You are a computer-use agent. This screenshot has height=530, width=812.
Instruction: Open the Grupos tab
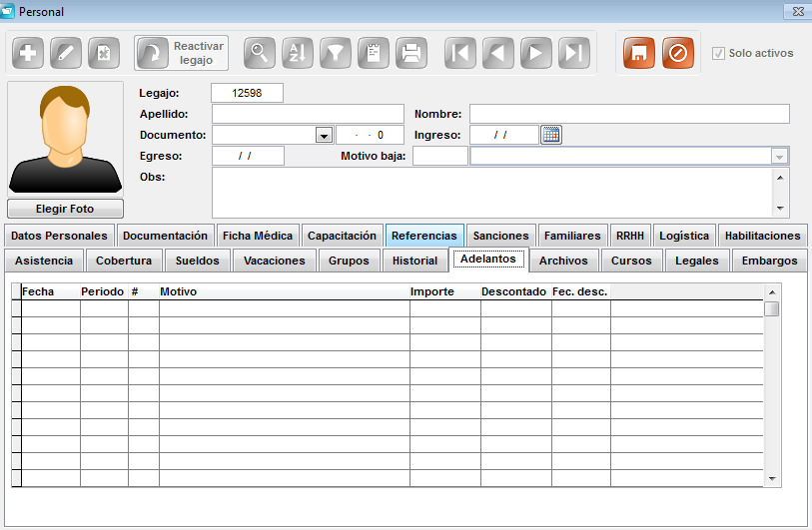pyautogui.click(x=349, y=261)
